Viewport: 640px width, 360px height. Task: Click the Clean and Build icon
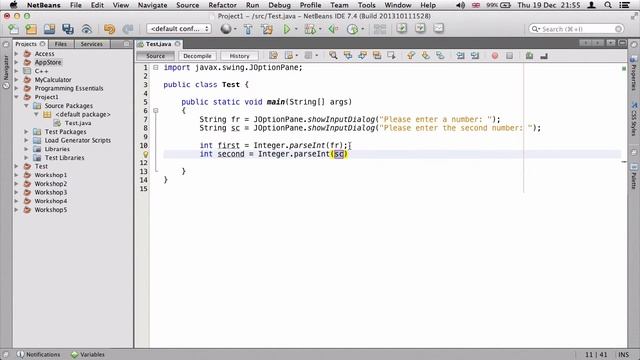coord(267,29)
